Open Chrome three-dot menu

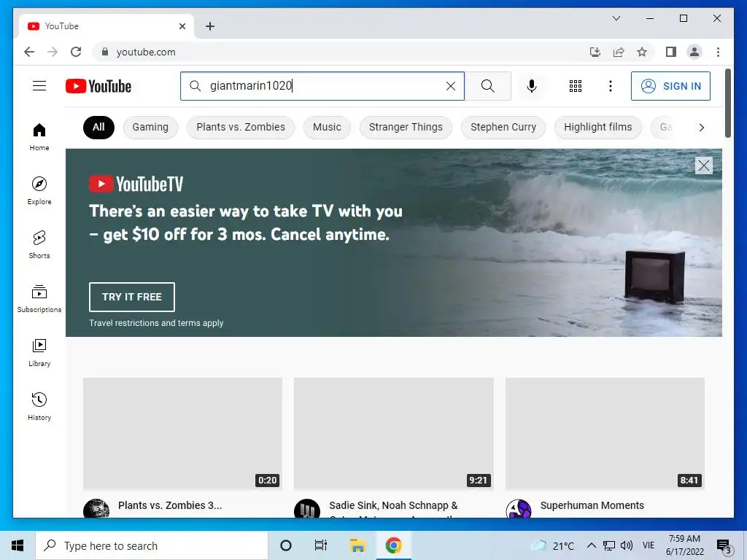pos(718,52)
